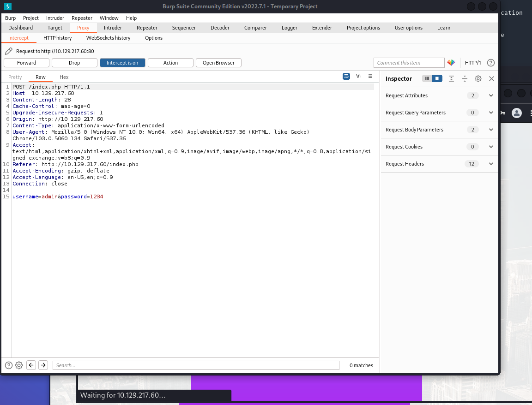The image size is (532, 405).
Task: Click the Content-Length: 28 header line
Action: pyautogui.click(x=42, y=100)
